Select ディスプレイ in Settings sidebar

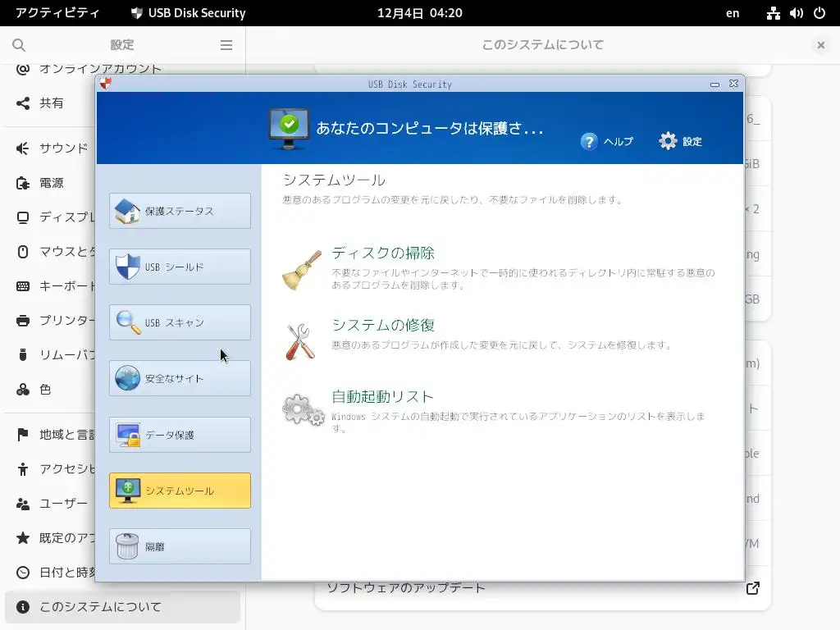51,217
